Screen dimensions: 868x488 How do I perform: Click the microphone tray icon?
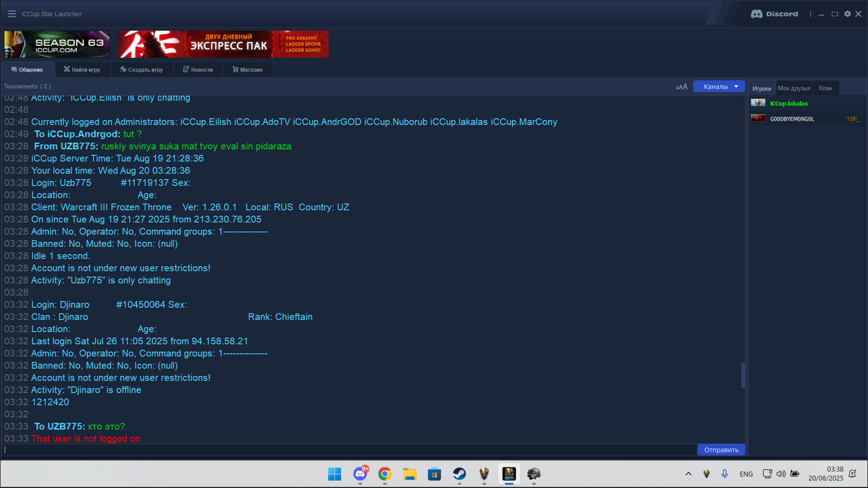click(725, 474)
